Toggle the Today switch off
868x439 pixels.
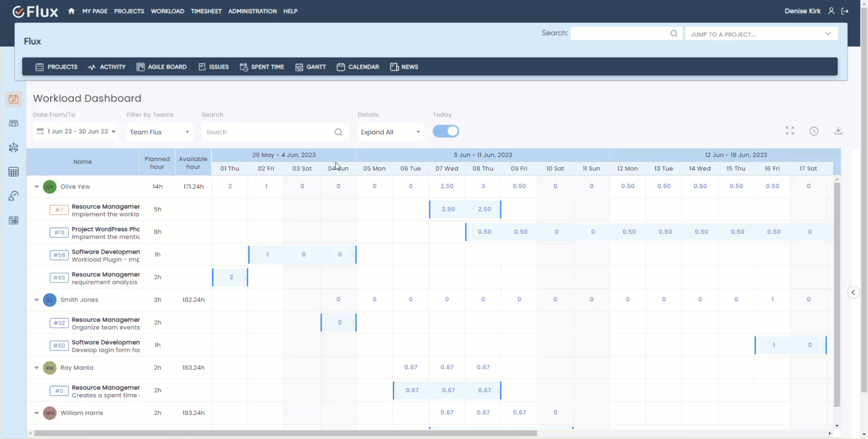(x=446, y=132)
